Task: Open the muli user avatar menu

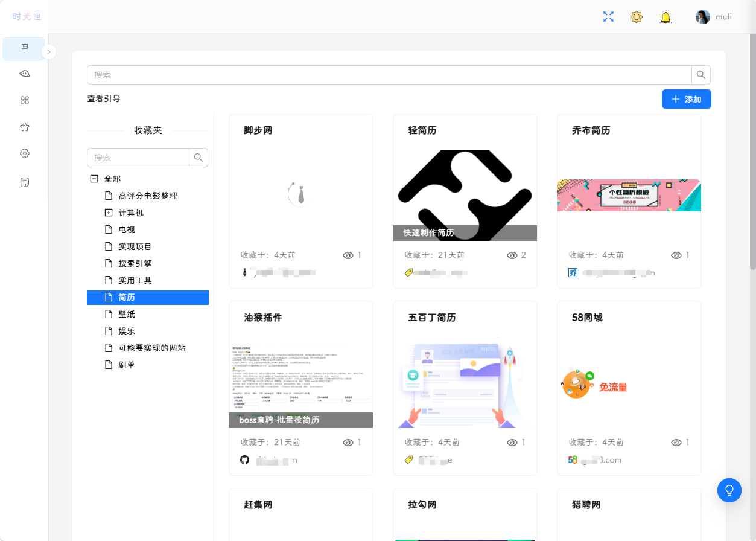Action: [703, 17]
